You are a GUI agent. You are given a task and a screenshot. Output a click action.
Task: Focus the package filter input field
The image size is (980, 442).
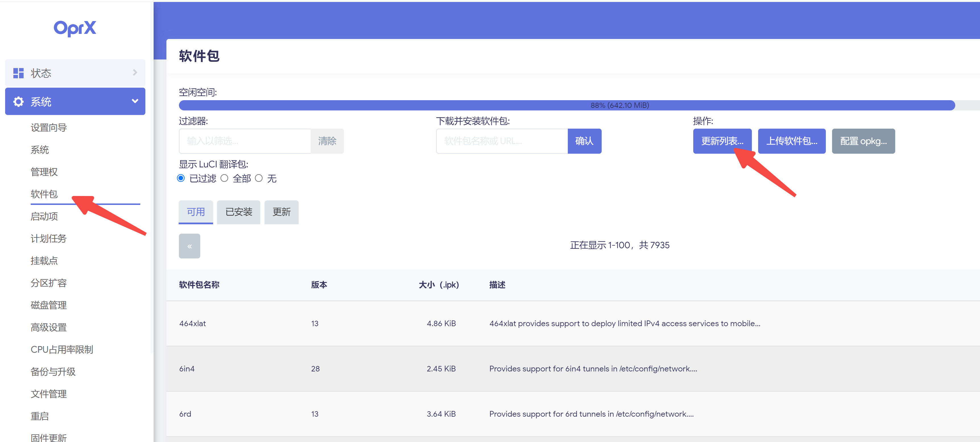click(245, 141)
